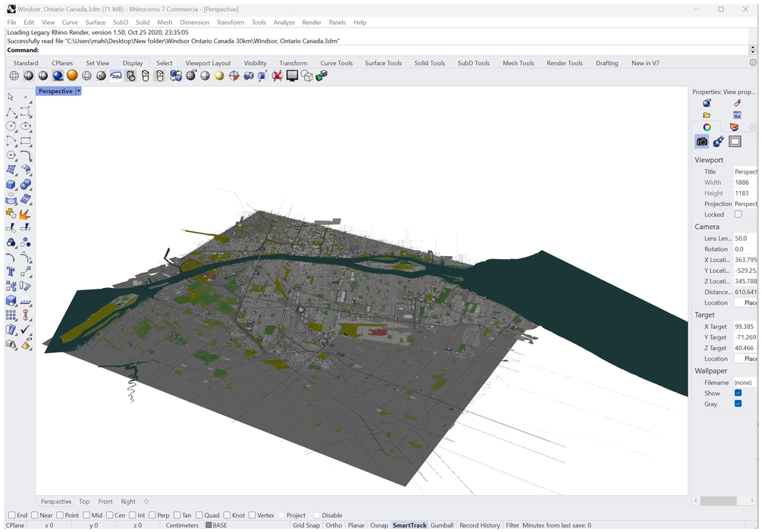762x532 pixels.
Task: Open the Analyze menu
Action: (x=284, y=23)
